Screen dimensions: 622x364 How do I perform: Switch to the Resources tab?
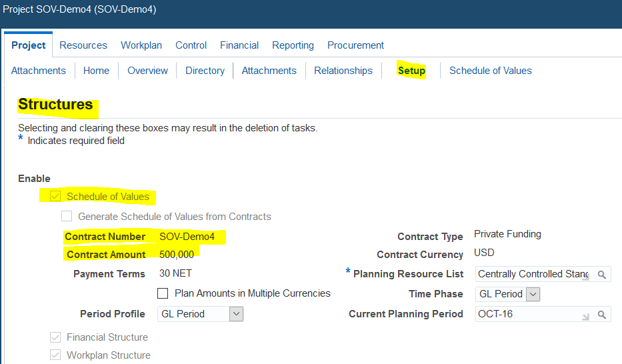pyautogui.click(x=83, y=45)
